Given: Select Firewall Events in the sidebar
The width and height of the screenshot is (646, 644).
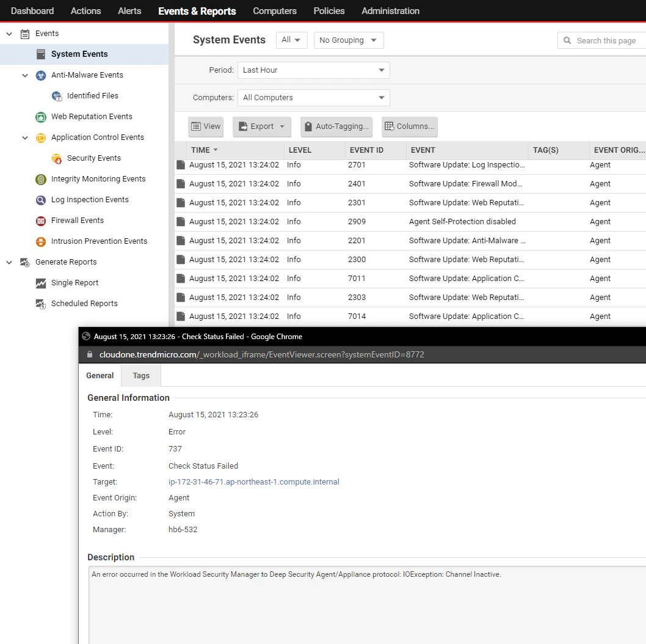Looking at the screenshot, I should [78, 221].
